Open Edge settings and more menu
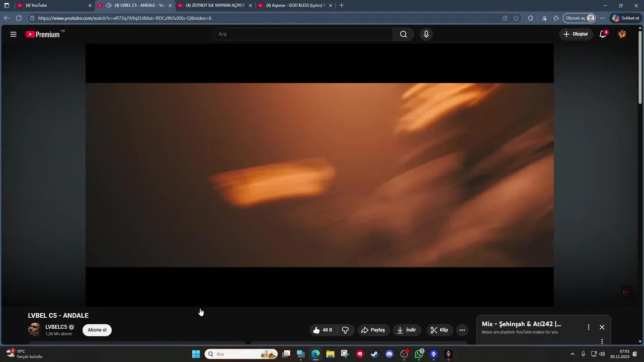Image resolution: width=644 pixels, height=362 pixels. [x=602, y=18]
